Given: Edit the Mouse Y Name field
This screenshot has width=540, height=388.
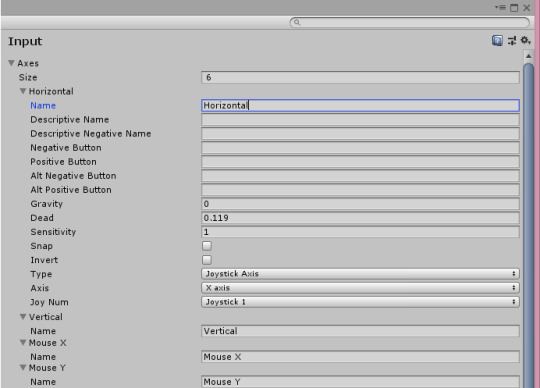Looking at the screenshot, I should point(360,381).
